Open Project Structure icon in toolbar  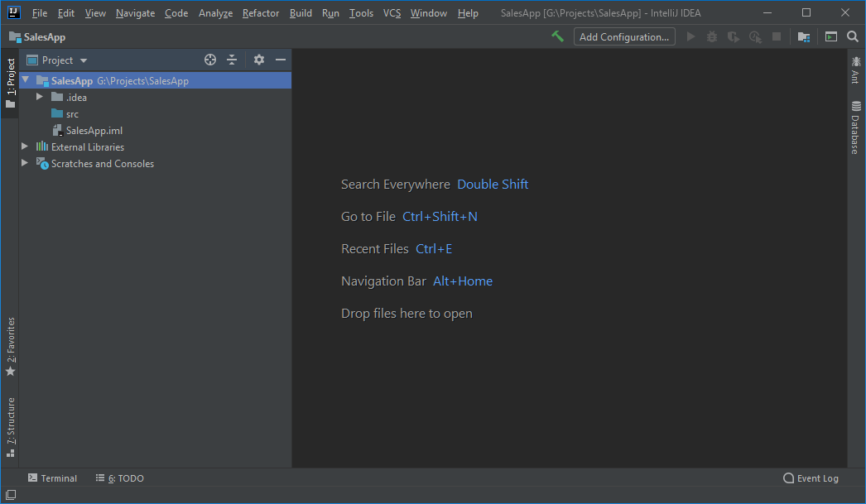click(804, 37)
